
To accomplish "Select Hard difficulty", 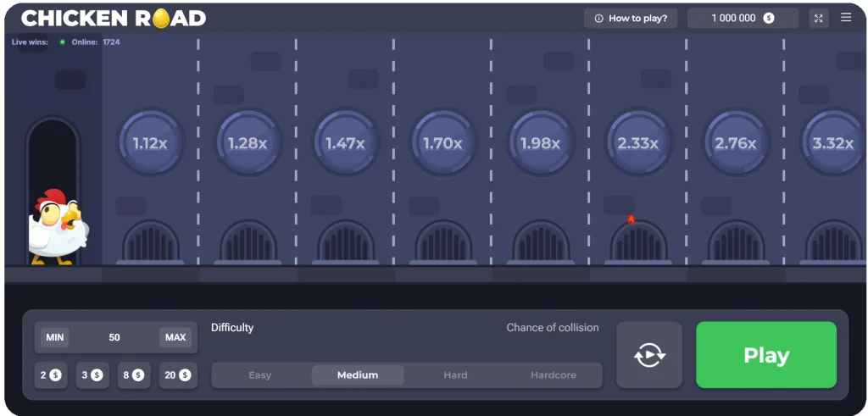I will tap(455, 375).
